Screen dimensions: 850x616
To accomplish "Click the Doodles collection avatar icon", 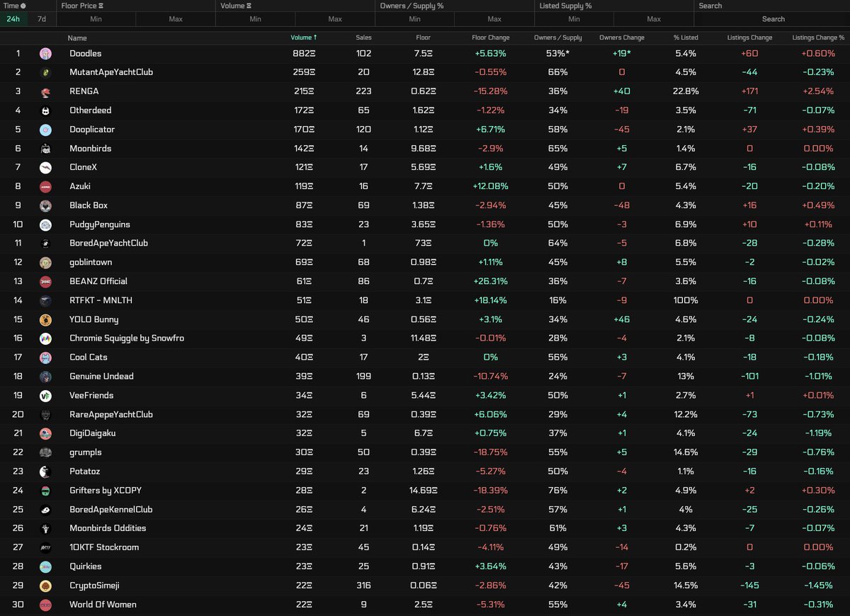I will (45, 53).
